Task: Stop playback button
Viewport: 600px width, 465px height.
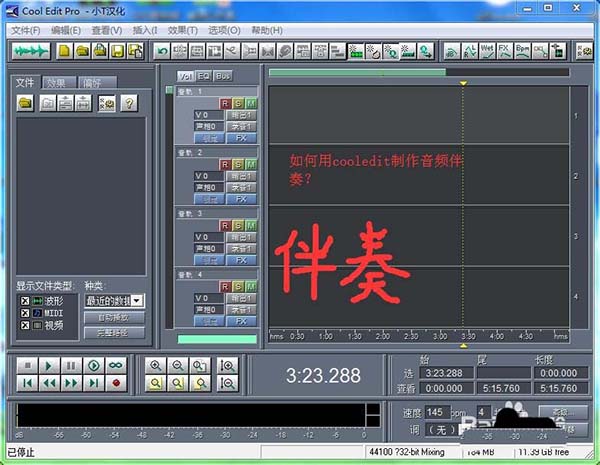Action: coord(28,365)
